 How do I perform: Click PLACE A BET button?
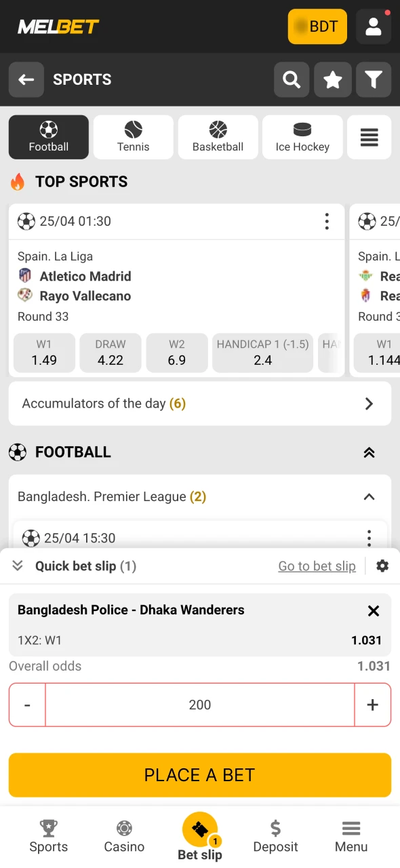pyautogui.click(x=200, y=774)
